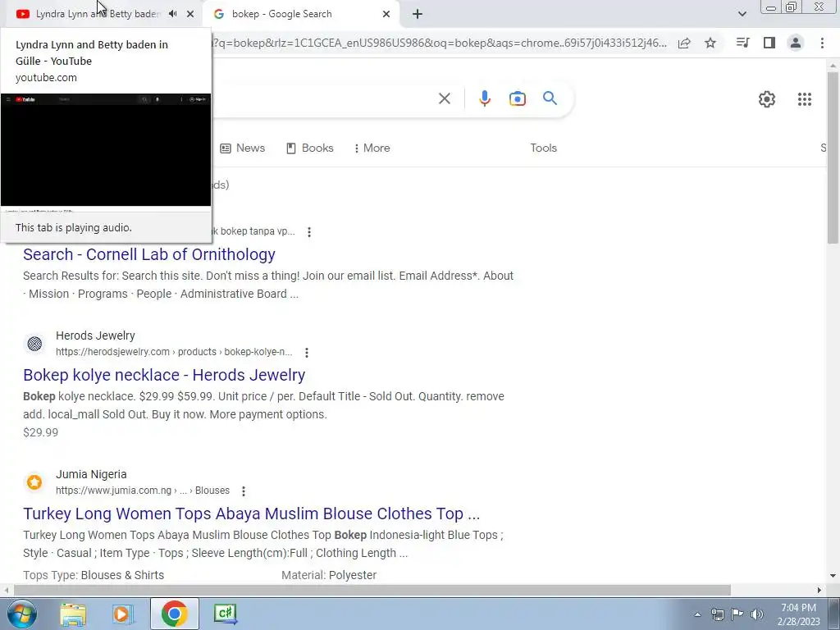Open the network status tray icon
The height and width of the screenshot is (630, 840).
717,614
